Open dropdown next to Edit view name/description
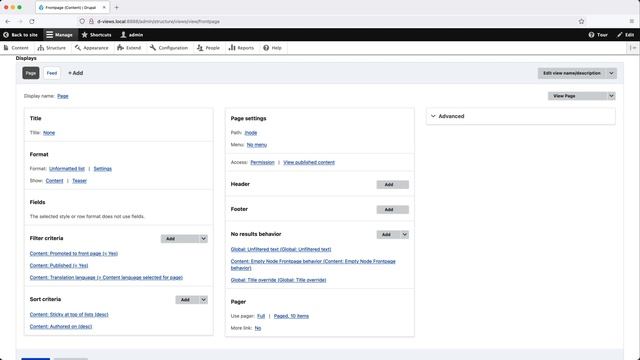This screenshot has width=640, height=360. point(611,73)
